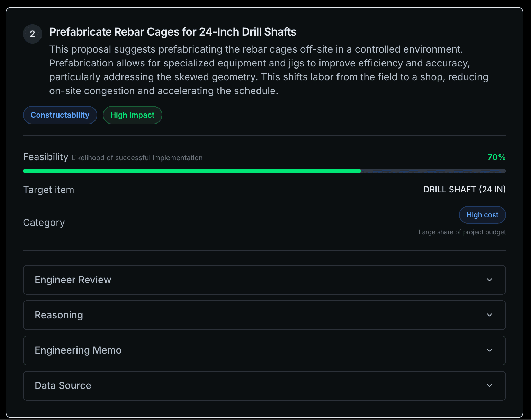Click the chevron icon on Engineer Review
Image resolution: width=531 pixels, height=420 pixels.
(489, 280)
